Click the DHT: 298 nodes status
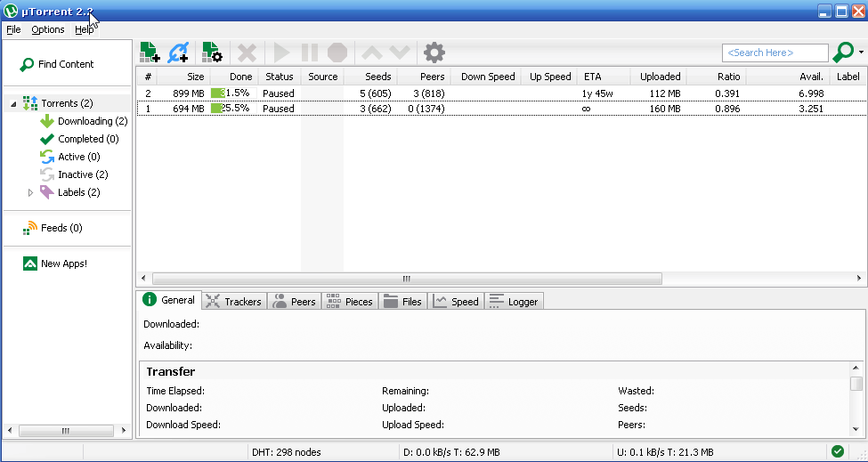The width and height of the screenshot is (868, 462). click(286, 452)
